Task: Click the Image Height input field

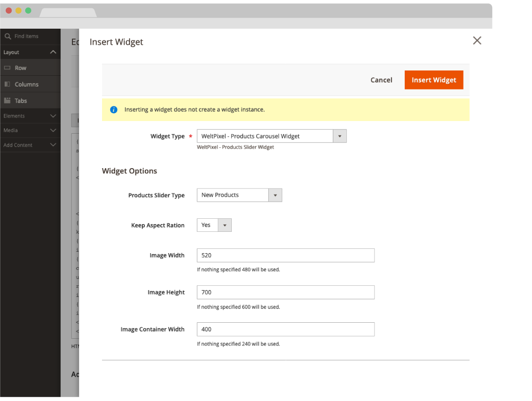Action: (x=285, y=293)
